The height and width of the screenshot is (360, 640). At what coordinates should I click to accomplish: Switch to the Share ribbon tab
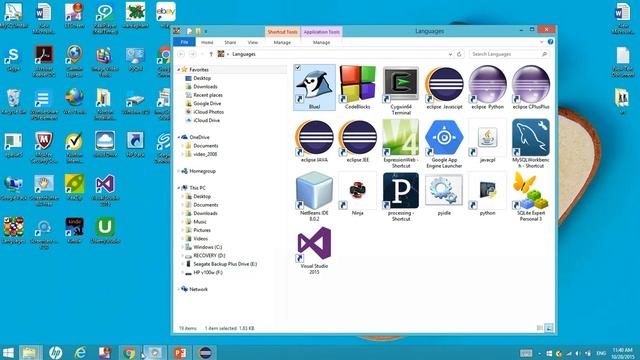[230, 42]
